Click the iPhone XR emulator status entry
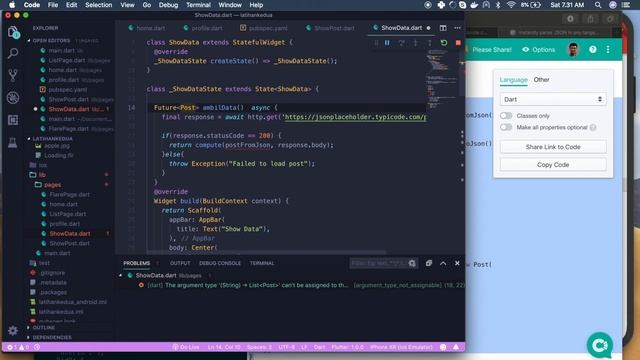 tap(401, 347)
